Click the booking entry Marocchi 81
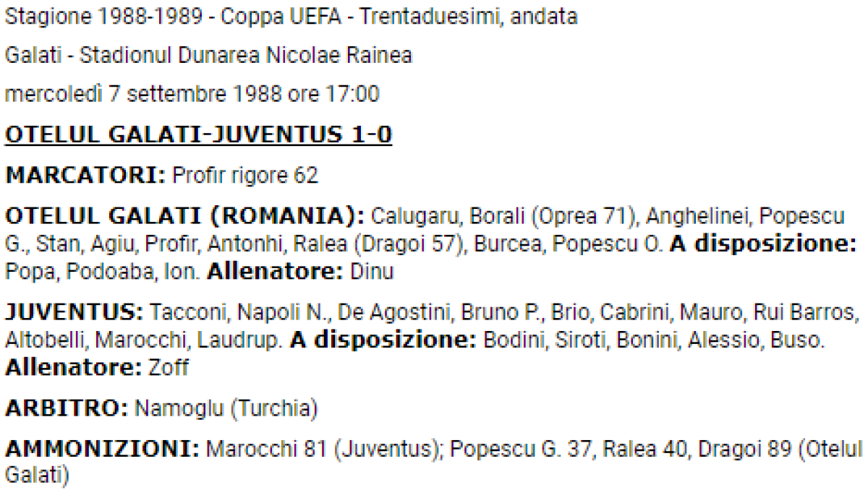Screen dimensions: 868x490 266,448
